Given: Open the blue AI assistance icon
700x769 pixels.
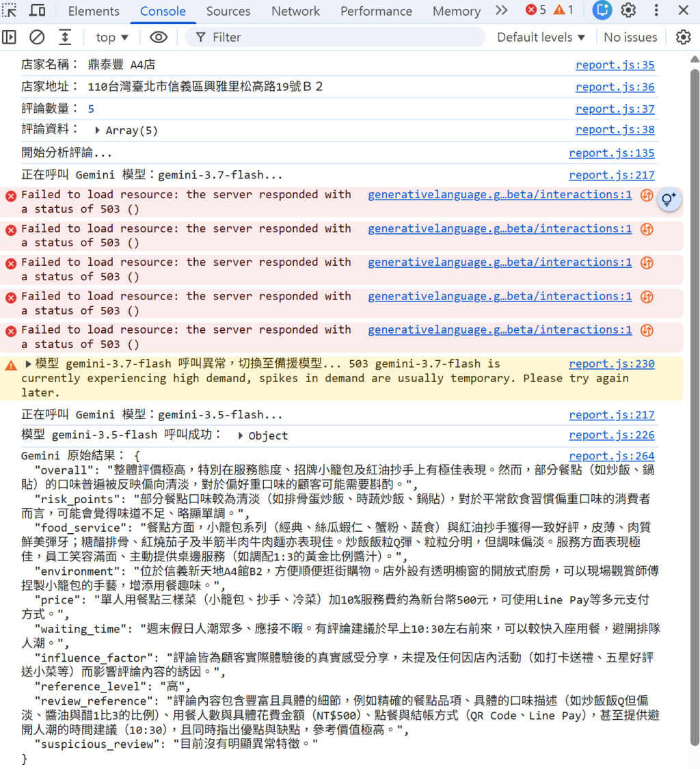Looking at the screenshot, I should 602,10.
